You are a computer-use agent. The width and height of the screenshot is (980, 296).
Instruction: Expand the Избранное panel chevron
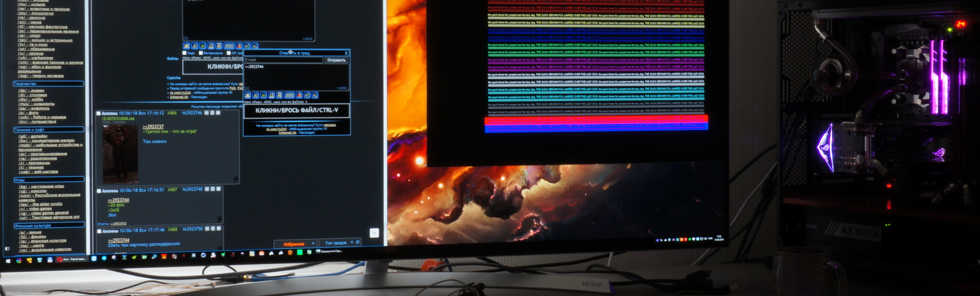pyautogui.click(x=313, y=243)
